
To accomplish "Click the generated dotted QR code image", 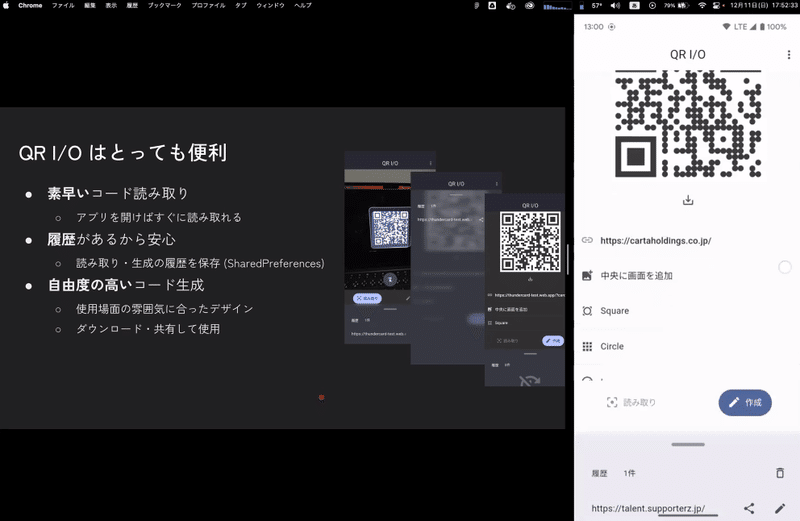I will pyautogui.click(x=688, y=123).
